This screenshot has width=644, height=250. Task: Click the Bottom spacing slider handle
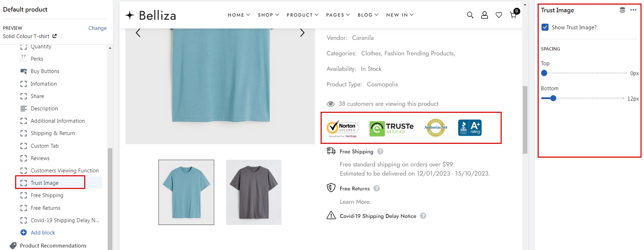553,98
